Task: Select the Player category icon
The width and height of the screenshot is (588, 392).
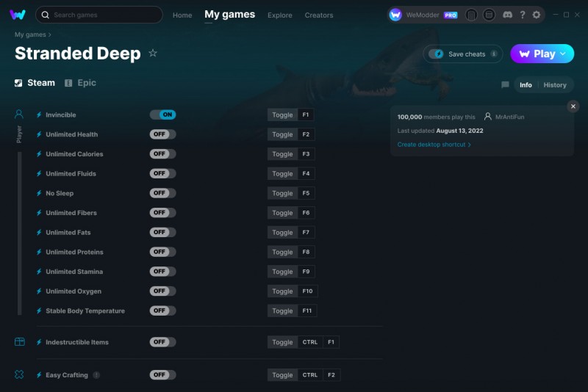Action: click(x=19, y=115)
